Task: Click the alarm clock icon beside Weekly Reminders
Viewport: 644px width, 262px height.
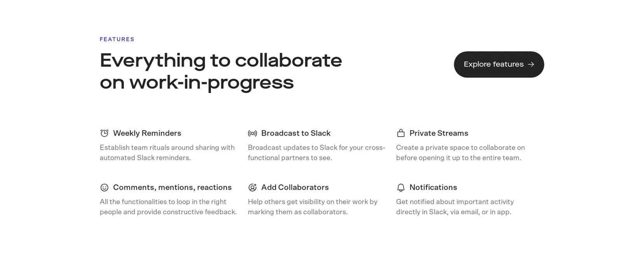Action: click(104, 133)
